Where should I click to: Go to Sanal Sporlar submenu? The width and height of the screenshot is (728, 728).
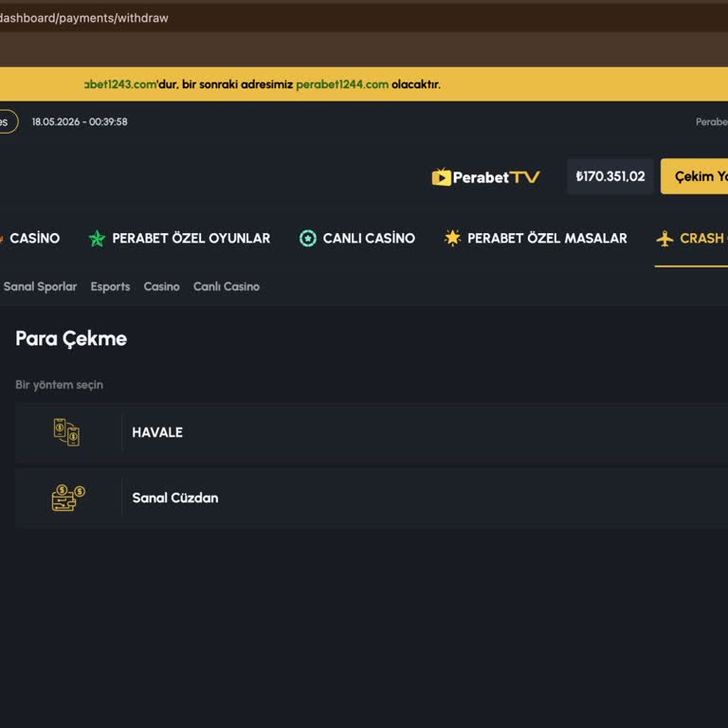[40, 286]
